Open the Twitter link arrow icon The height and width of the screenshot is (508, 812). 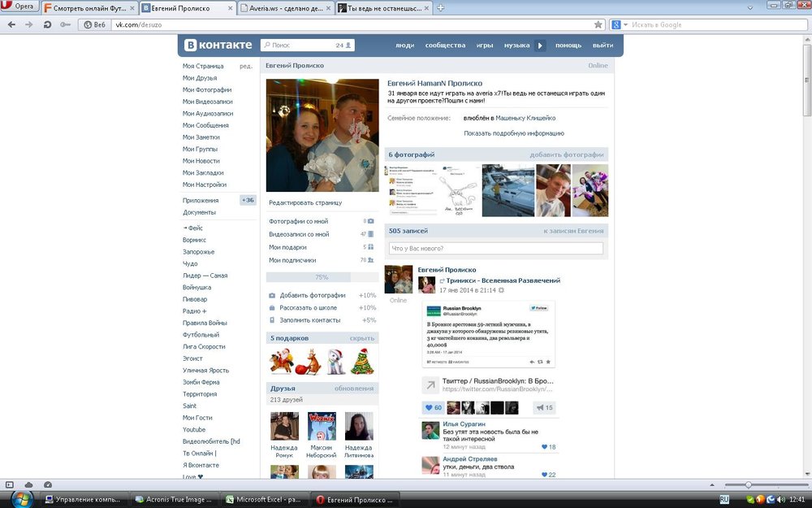click(430, 385)
